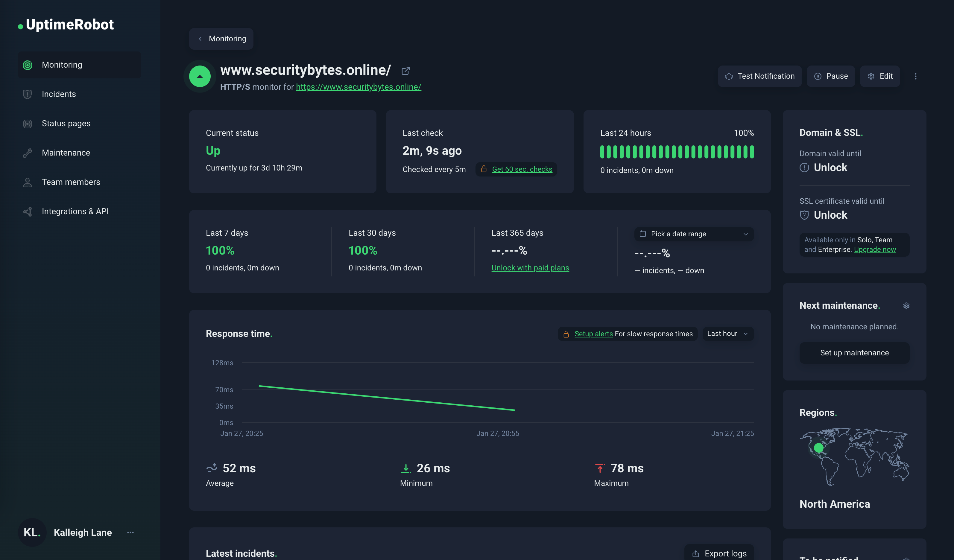Open the Next maintenance settings gear
Viewport: 954px width, 560px height.
tap(906, 305)
